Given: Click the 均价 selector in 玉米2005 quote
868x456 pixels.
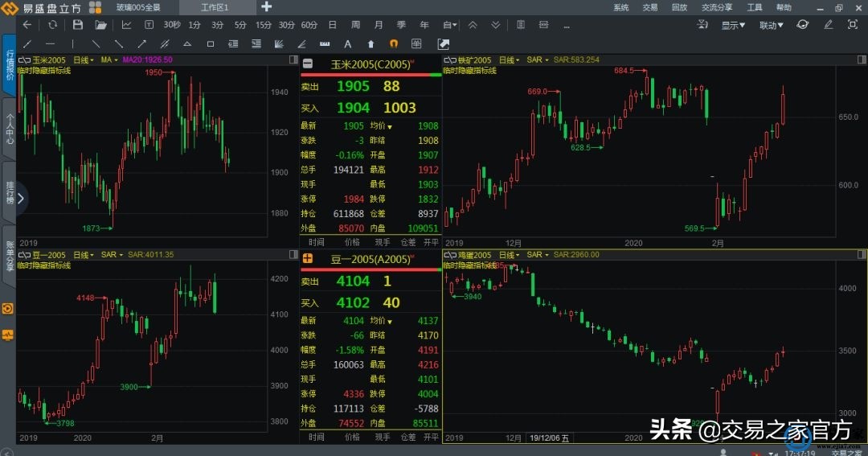Looking at the screenshot, I should (x=381, y=126).
